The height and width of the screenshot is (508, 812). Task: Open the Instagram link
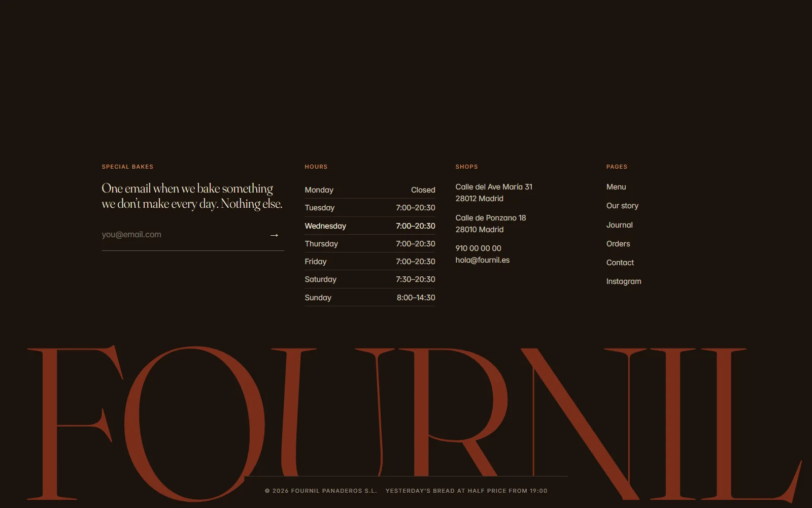coord(624,281)
